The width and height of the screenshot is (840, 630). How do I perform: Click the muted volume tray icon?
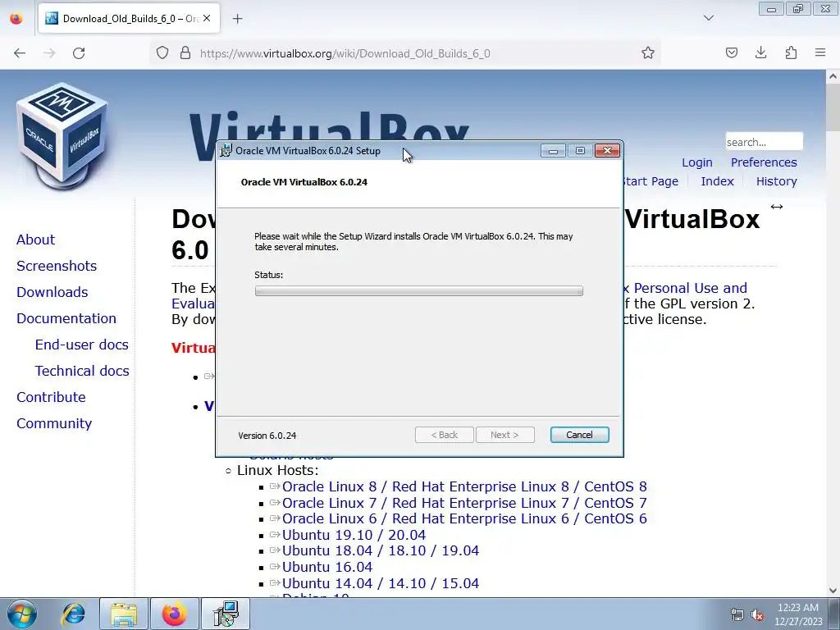[x=757, y=614]
